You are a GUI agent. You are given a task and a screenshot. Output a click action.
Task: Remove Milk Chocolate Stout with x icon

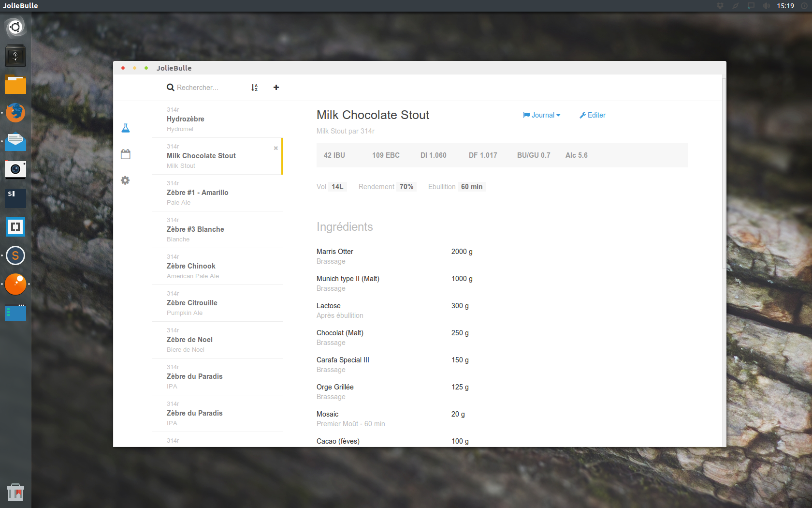click(276, 148)
